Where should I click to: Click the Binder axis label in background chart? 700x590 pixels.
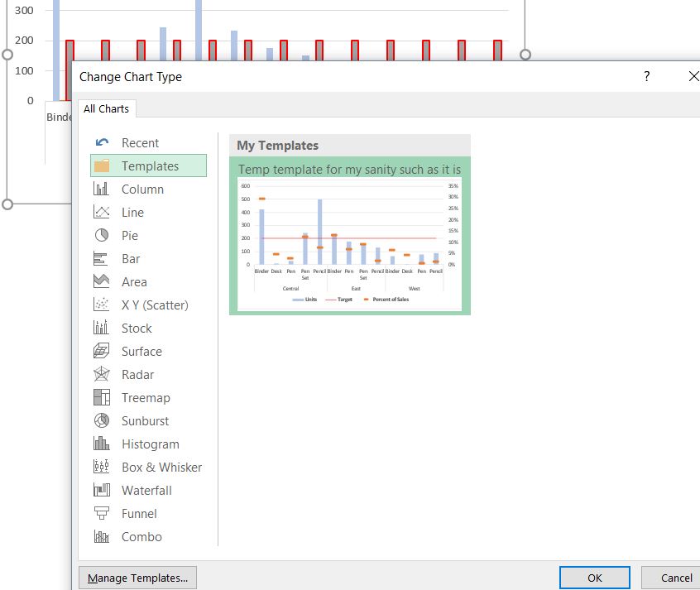tap(59, 117)
